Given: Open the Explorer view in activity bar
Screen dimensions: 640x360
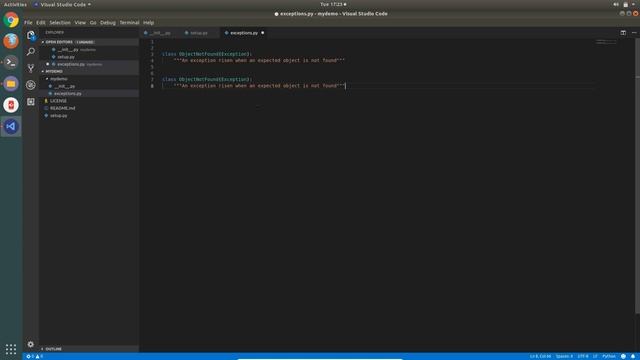Looking at the screenshot, I should point(31,36).
